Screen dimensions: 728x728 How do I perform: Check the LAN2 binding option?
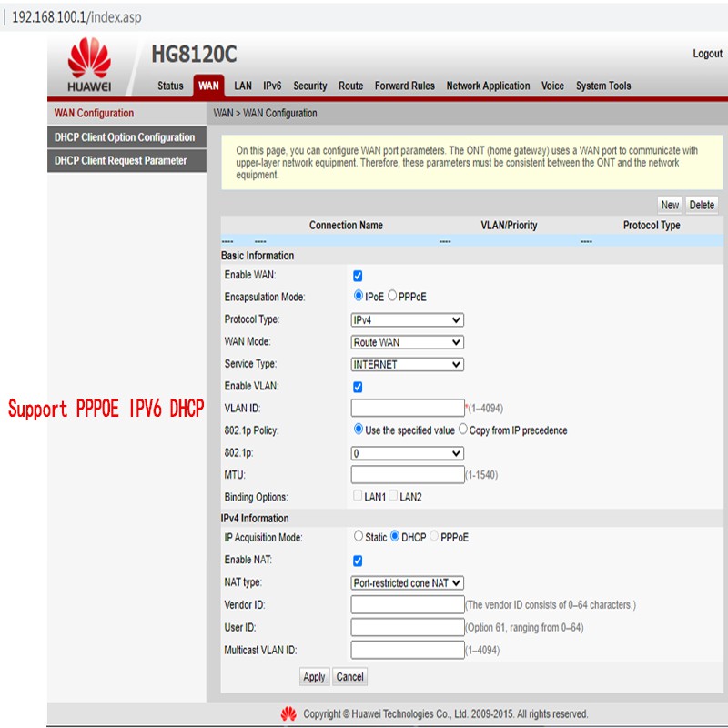point(393,495)
